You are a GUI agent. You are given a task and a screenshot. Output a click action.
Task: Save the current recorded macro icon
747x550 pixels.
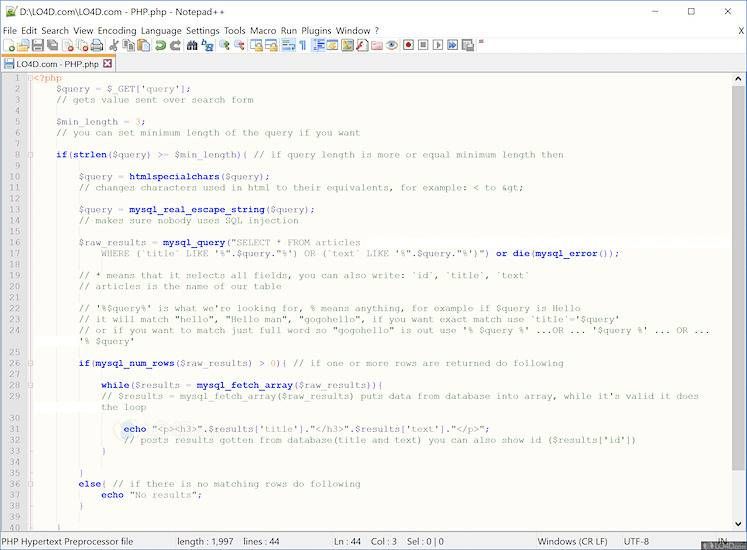468,45
